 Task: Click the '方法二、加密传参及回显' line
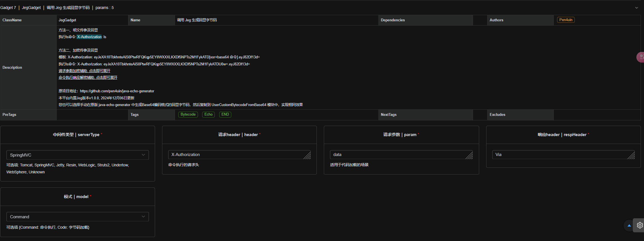pos(78,50)
